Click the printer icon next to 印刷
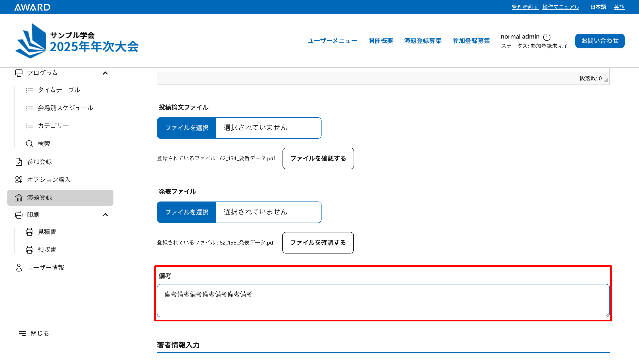Viewport: 639px width, 364px height. click(19, 215)
